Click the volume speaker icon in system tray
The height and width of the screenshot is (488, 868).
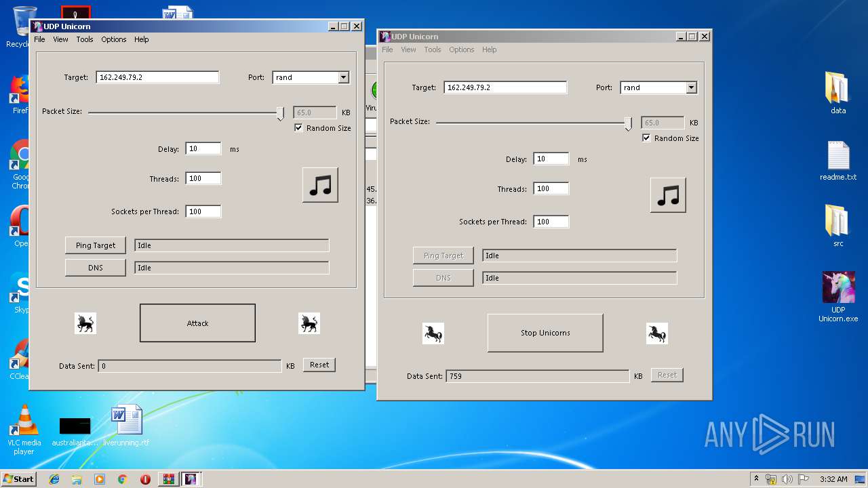coord(787,479)
